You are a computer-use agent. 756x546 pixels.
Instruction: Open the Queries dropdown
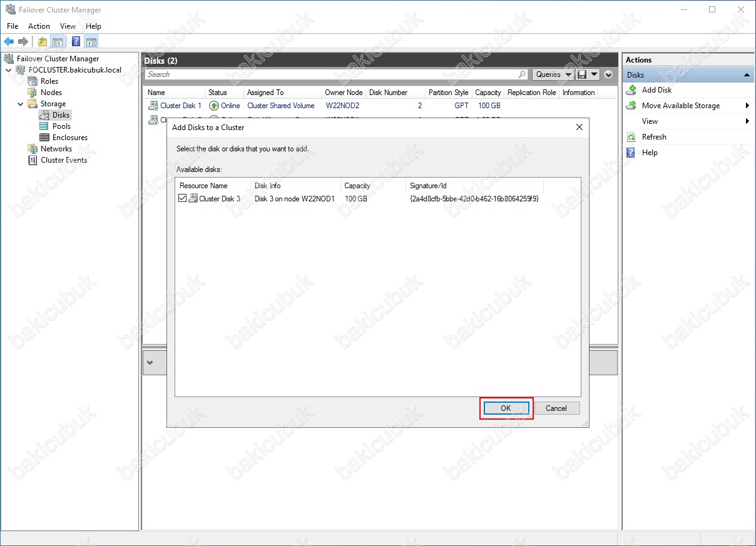[554, 74]
